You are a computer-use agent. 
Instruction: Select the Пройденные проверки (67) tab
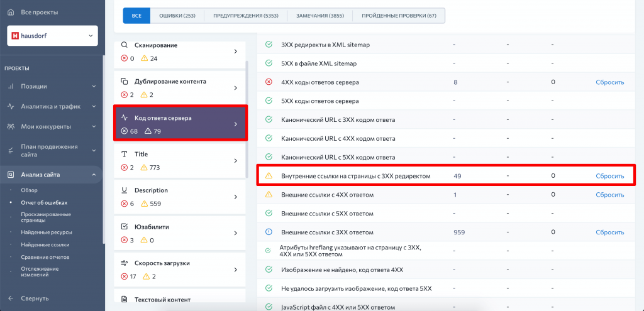point(398,16)
